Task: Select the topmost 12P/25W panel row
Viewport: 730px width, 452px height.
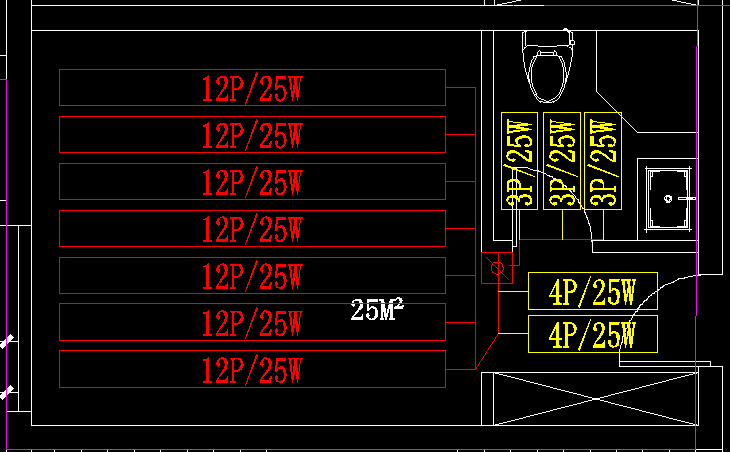Action: click(252, 88)
